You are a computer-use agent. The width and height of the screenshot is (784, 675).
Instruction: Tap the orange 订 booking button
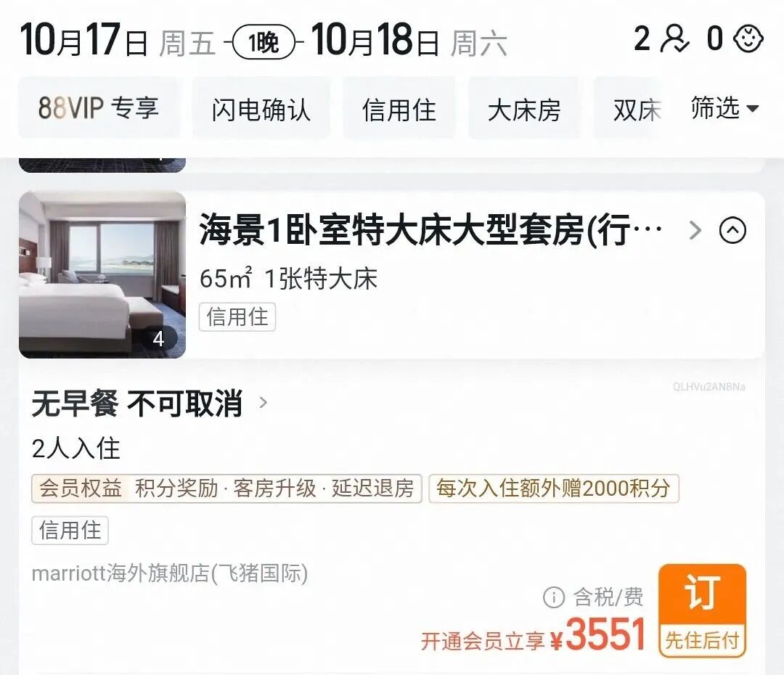tap(702, 610)
